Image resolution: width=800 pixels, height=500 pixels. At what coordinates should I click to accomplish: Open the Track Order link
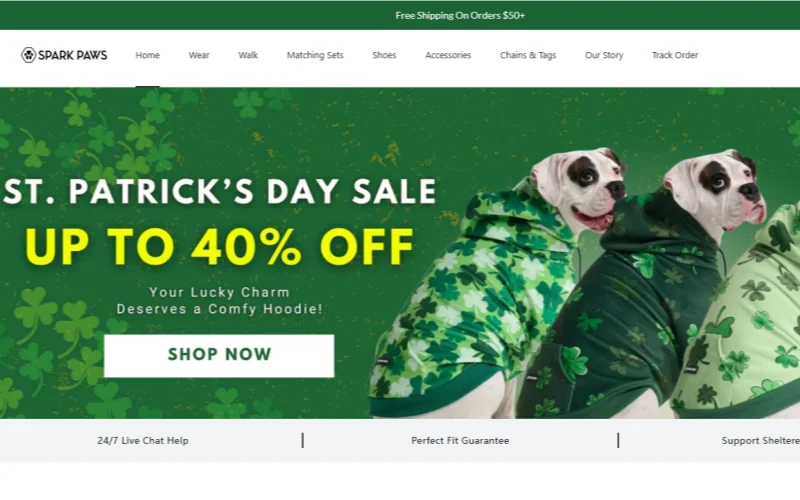coord(675,55)
